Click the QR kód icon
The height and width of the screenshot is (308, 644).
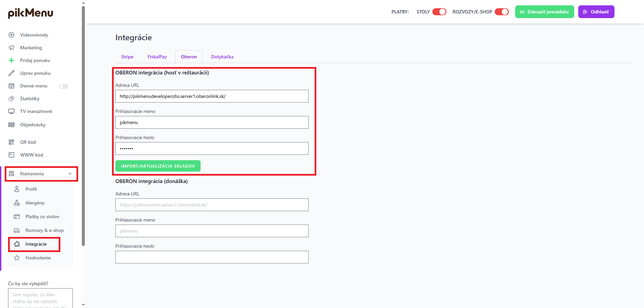[11, 142]
